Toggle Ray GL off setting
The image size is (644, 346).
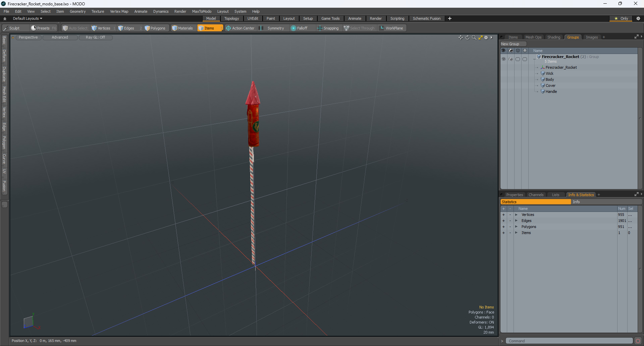point(95,38)
